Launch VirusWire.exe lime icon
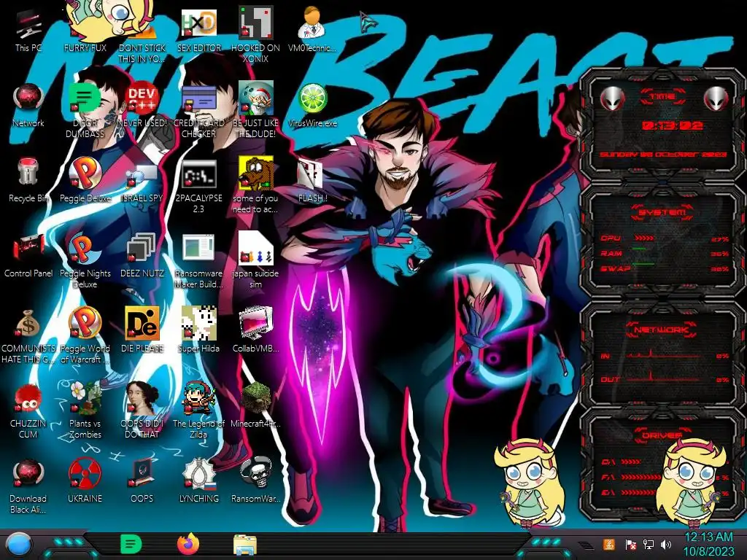This screenshot has height=560, width=747. point(312,106)
